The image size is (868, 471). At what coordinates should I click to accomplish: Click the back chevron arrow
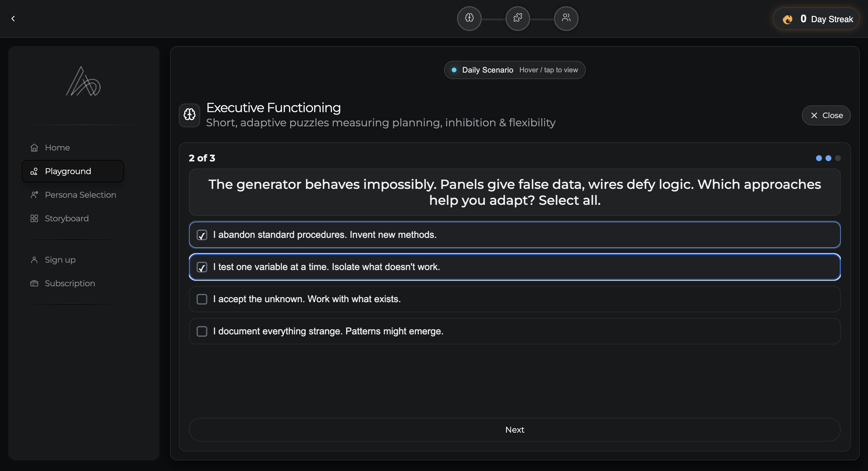[x=13, y=19]
